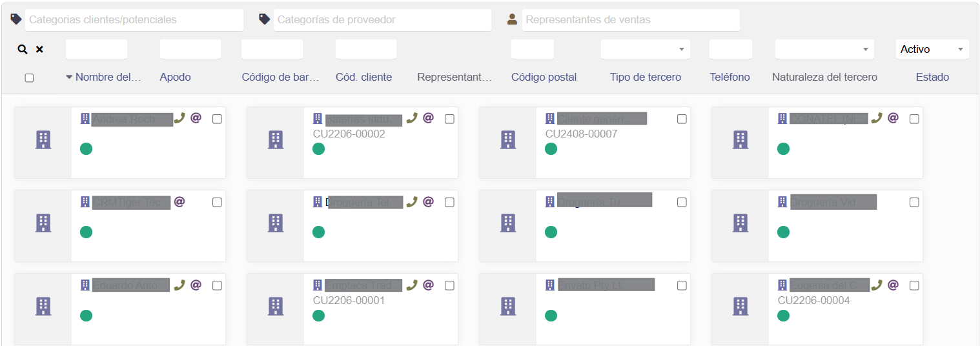This screenshot has height=346, width=980.
Task: Click the green status dot on CU2206-00001 card
Action: click(318, 316)
